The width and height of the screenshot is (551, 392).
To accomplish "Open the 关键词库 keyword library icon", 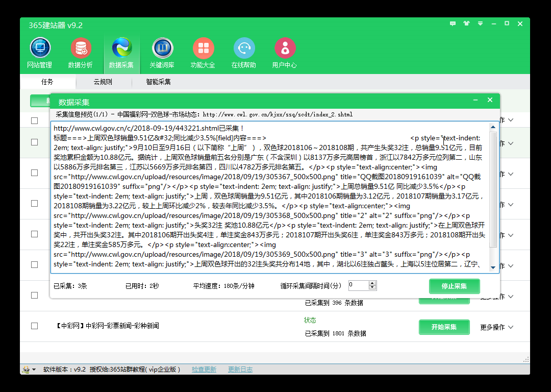I will [162, 53].
